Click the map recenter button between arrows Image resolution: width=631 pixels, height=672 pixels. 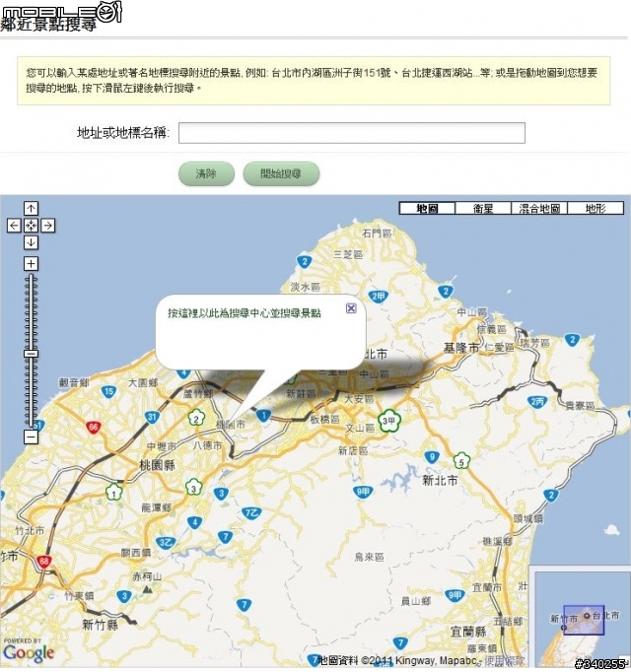[31, 226]
